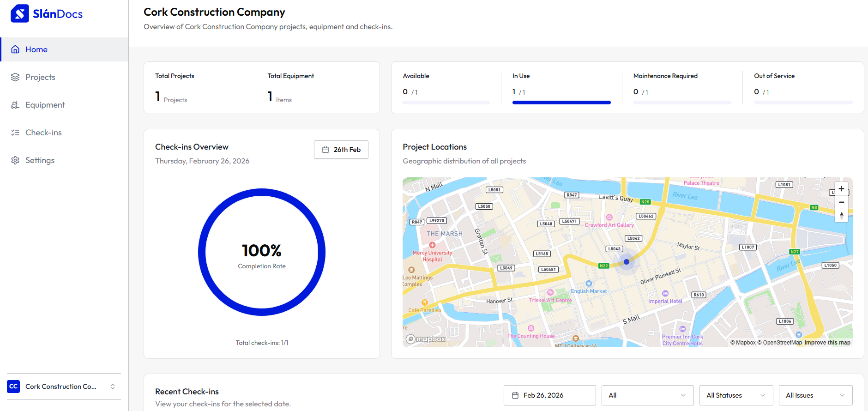Click "Thursday, February 26, 2026" text

point(202,161)
